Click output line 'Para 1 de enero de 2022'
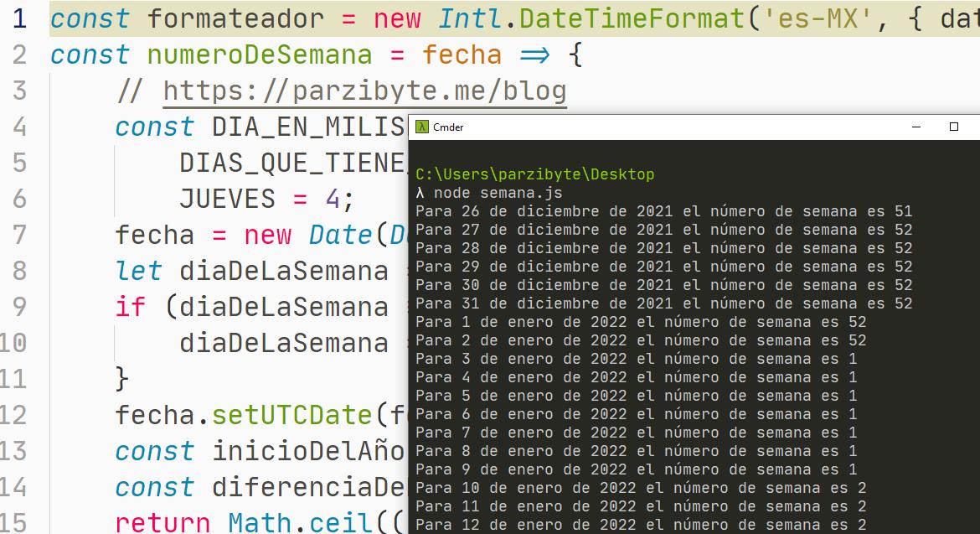 pyautogui.click(x=641, y=322)
